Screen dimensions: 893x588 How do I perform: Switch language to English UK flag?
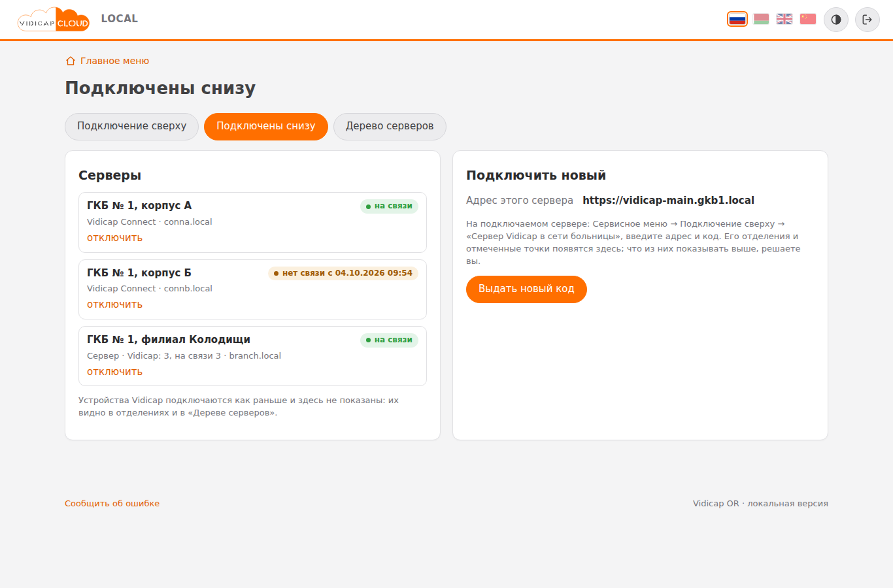[x=784, y=19]
